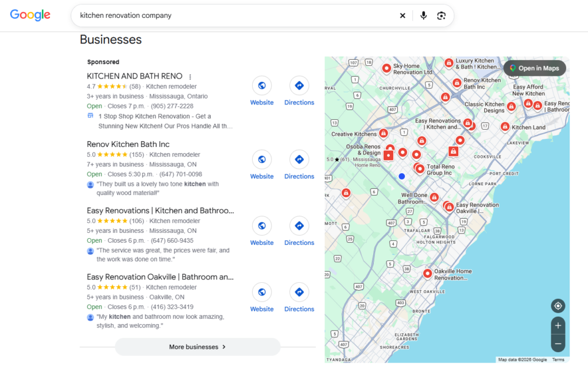588x374 pixels.
Task: Click phone number (647) 701-0098
Action: tap(181, 174)
